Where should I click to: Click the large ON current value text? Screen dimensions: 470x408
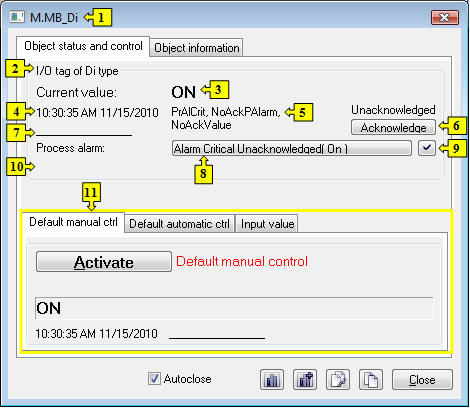coord(184,92)
